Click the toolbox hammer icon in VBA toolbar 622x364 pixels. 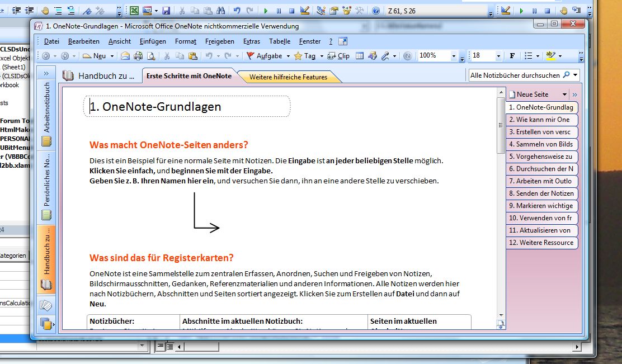click(x=360, y=11)
